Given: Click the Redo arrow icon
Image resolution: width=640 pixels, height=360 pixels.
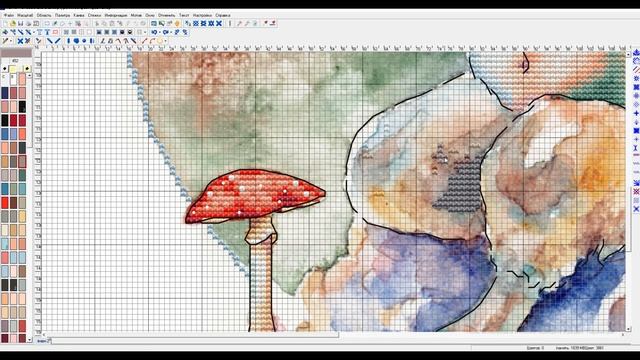Looking at the screenshot, I should pyautogui.click(x=165, y=32).
